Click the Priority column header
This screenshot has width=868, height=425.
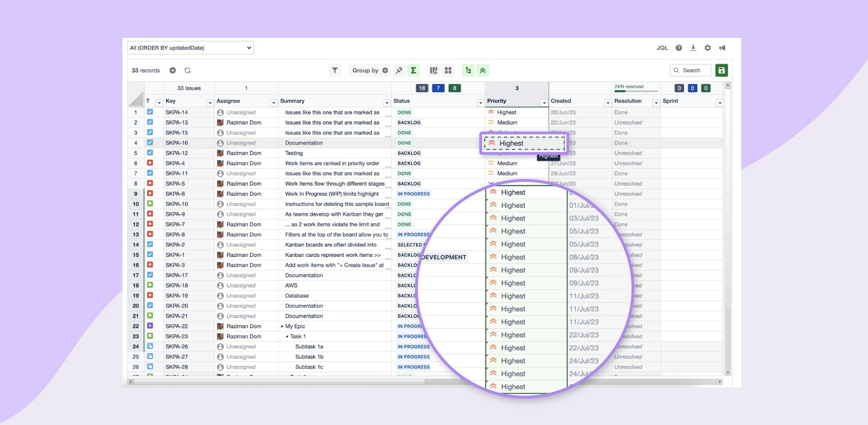(497, 101)
